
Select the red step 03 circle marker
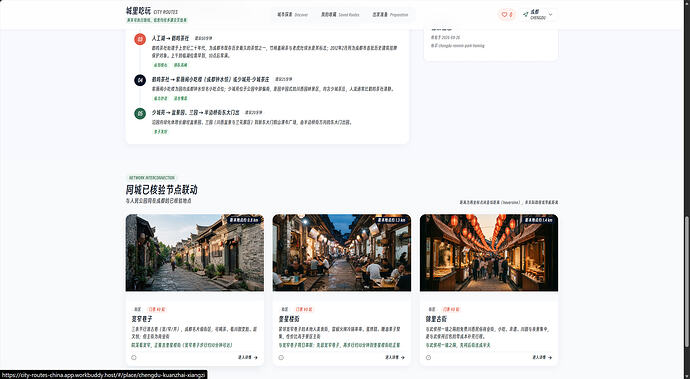[x=140, y=39]
